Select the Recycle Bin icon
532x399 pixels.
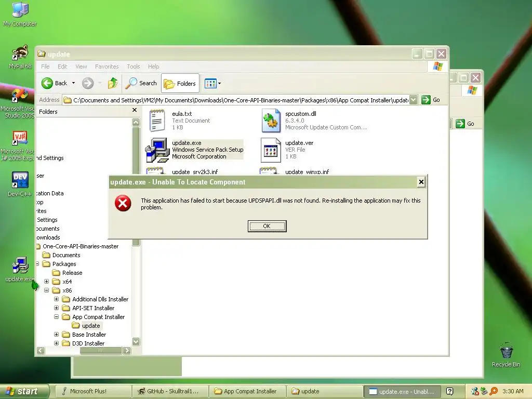click(506, 355)
